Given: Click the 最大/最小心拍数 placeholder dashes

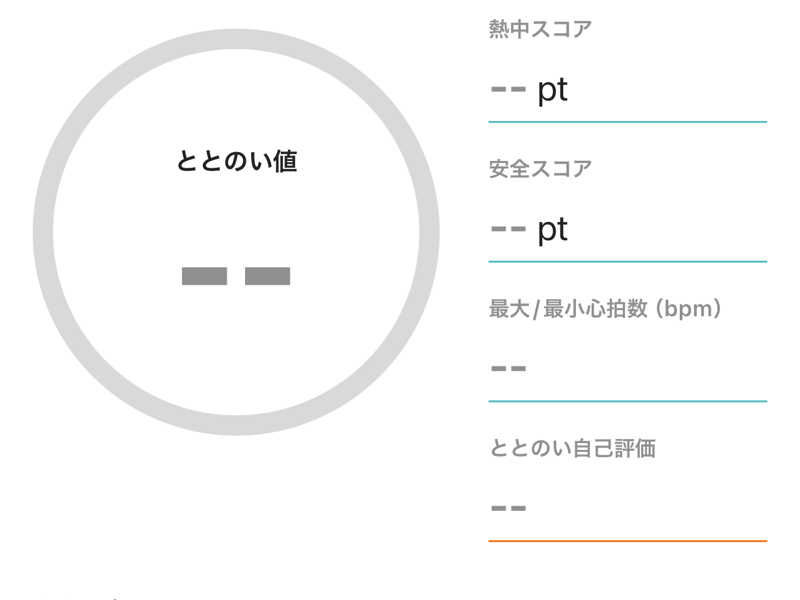Looking at the screenshot, I should click(508, 368).
